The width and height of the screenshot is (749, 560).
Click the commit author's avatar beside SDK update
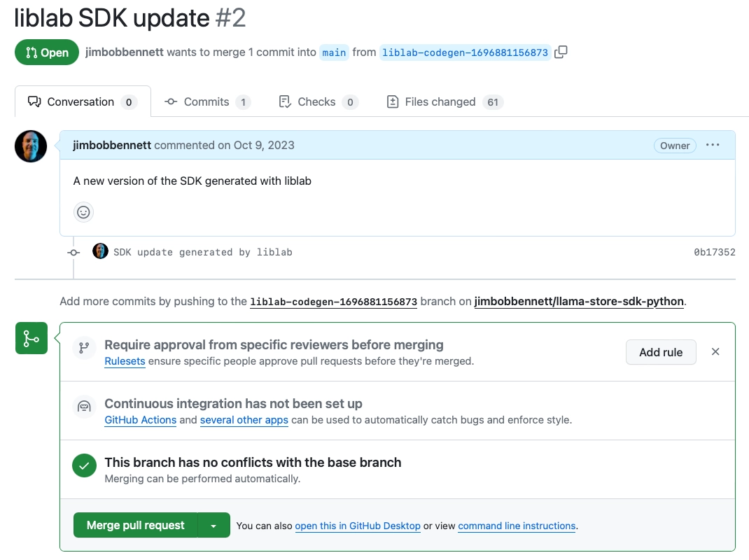(x=100, y=252)
